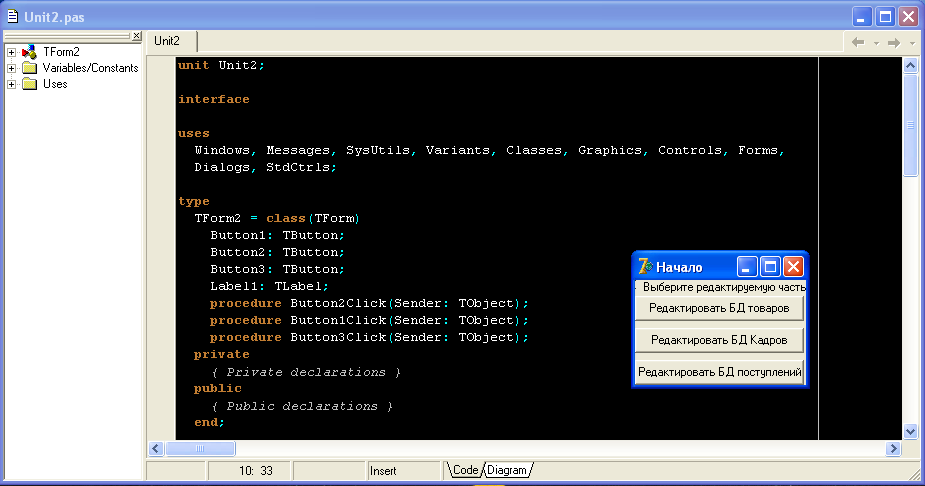
Task: Click the horizontal scroll right arrow
Action: click(x=893, y=448)
